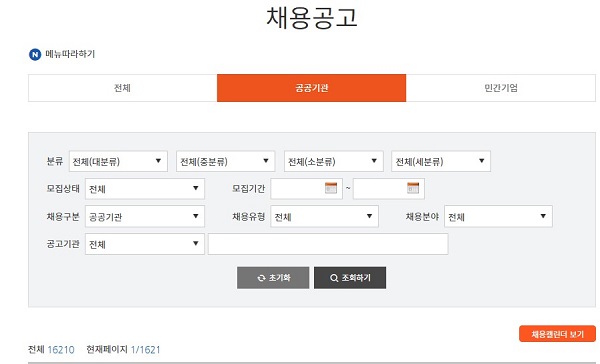Click the total count 16210

click(61, 349)
